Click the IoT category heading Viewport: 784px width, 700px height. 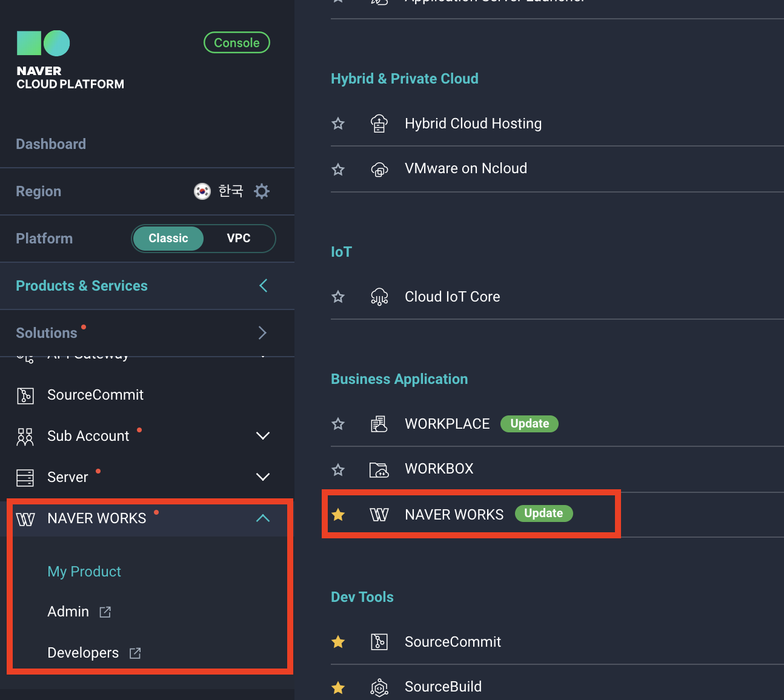point(341,252)
